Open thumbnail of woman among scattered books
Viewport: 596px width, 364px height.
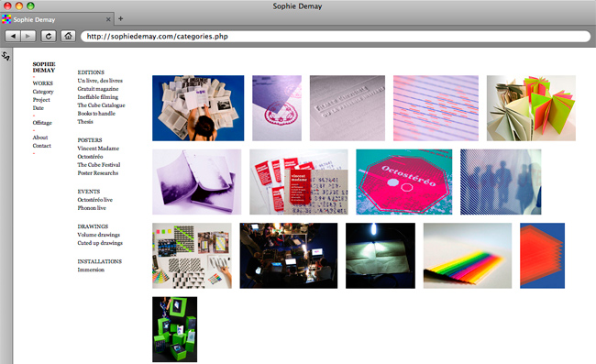pos(198,108)
